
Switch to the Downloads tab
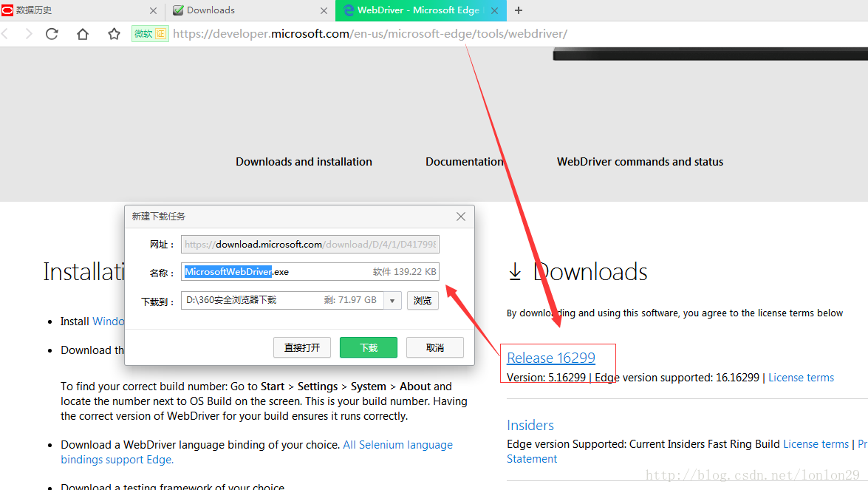tap(250, 10)
